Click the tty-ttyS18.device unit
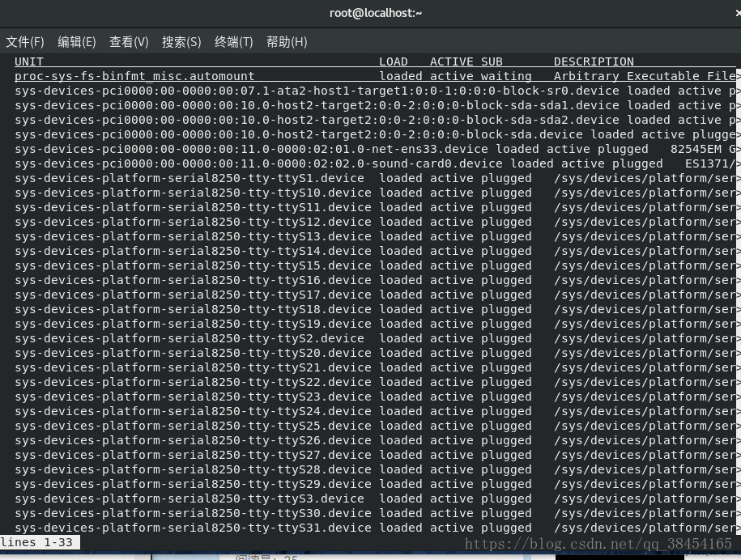 tap(193, 310)
